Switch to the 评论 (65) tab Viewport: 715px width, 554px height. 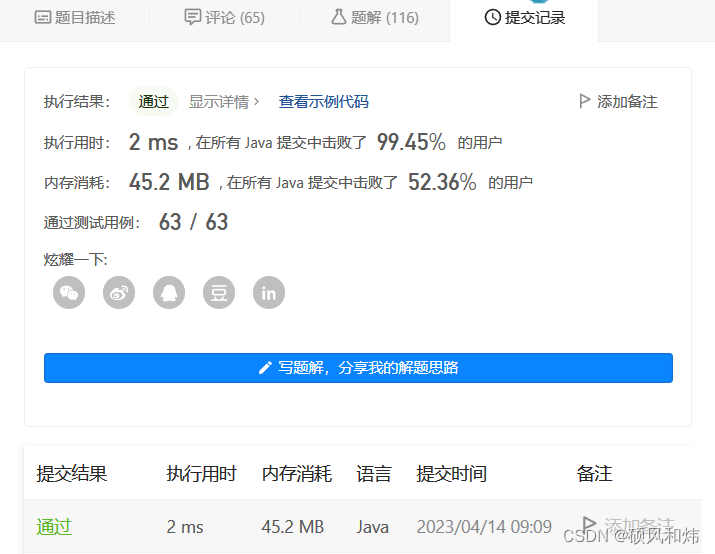pos(224,18)
